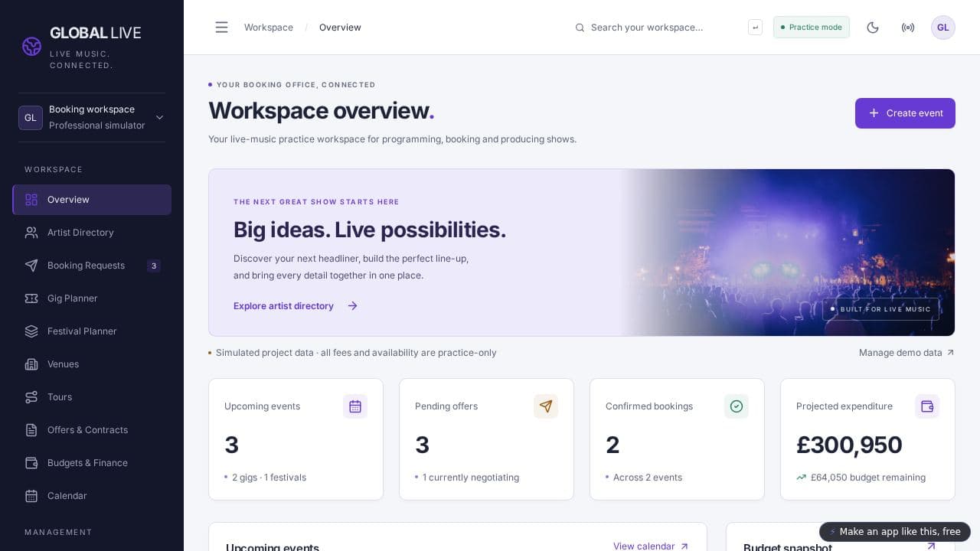Screen dimensions: 980x551
Task: Open the Manage demo data link
Action: [x=906, y=353]
